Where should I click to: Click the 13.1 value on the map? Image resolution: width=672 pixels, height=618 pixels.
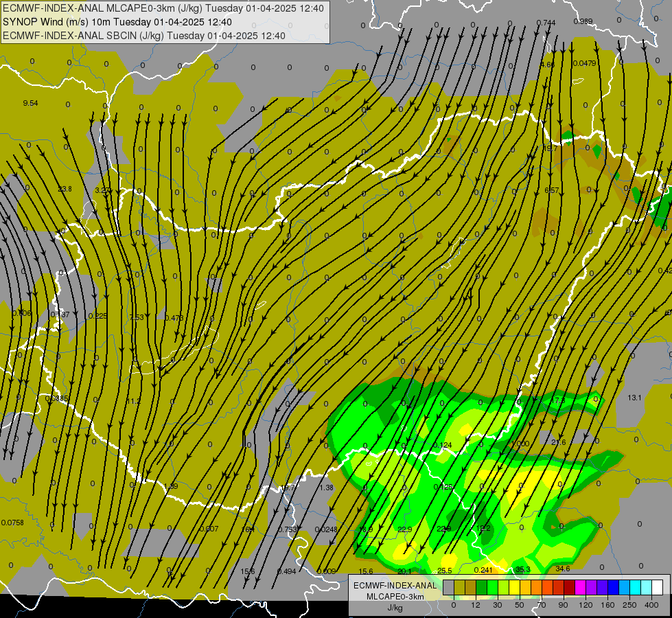pos(634,398)
